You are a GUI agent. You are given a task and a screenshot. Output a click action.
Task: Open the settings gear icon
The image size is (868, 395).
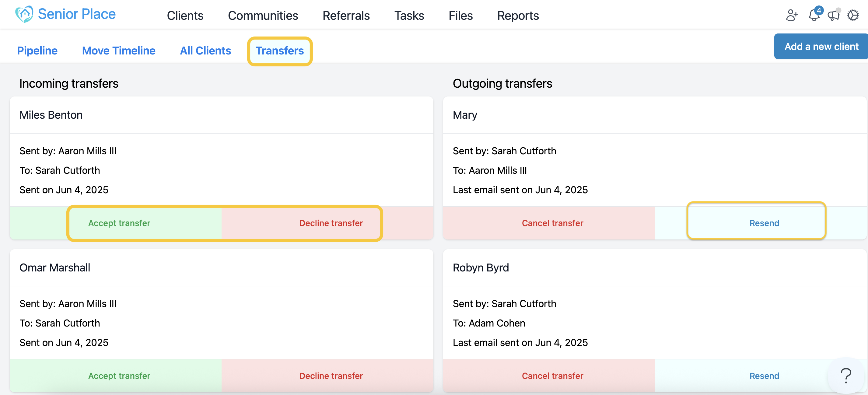pyautogui.click(x=853, y=16)
